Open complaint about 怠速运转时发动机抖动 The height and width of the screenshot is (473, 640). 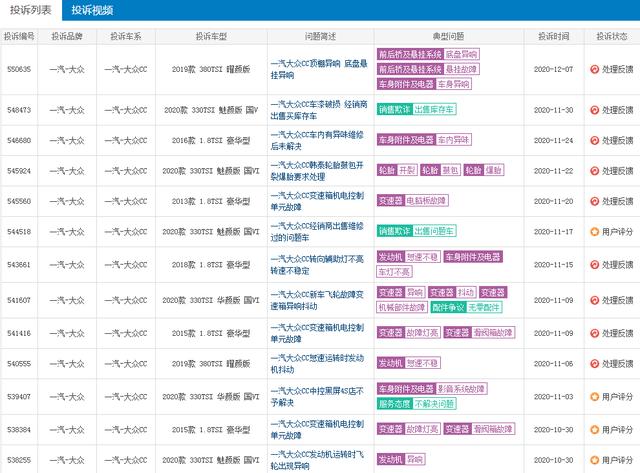click(317, 364)
